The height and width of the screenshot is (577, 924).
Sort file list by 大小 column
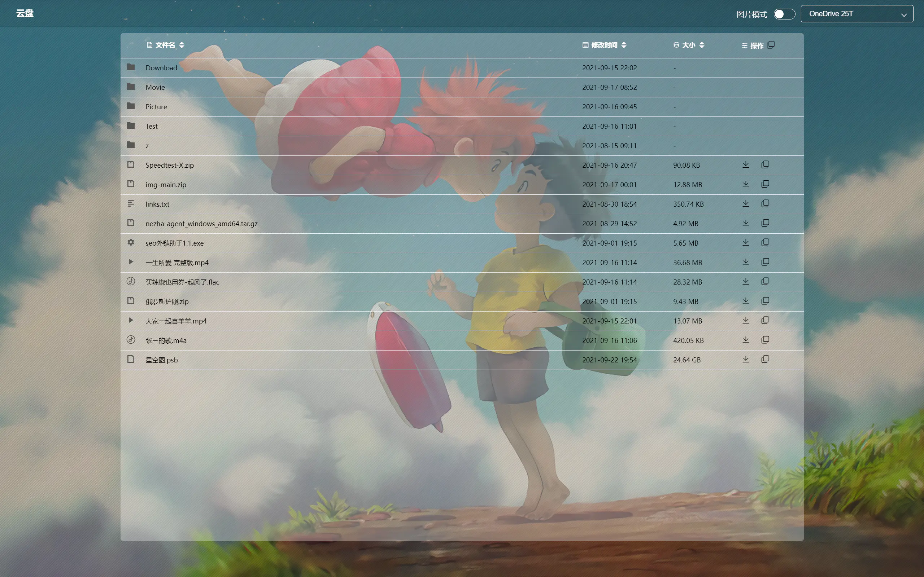pyautogui.click(x=702, y=45)
